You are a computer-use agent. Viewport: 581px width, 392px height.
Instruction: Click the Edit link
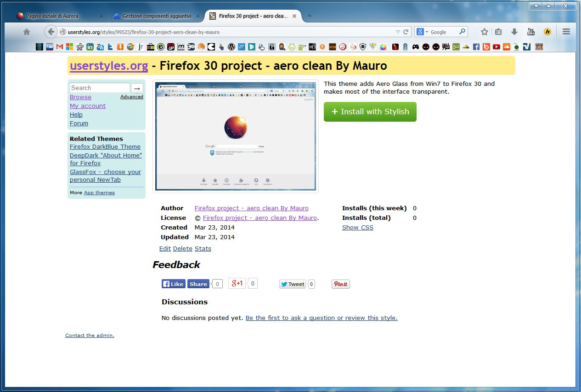(x=165, y=249)
